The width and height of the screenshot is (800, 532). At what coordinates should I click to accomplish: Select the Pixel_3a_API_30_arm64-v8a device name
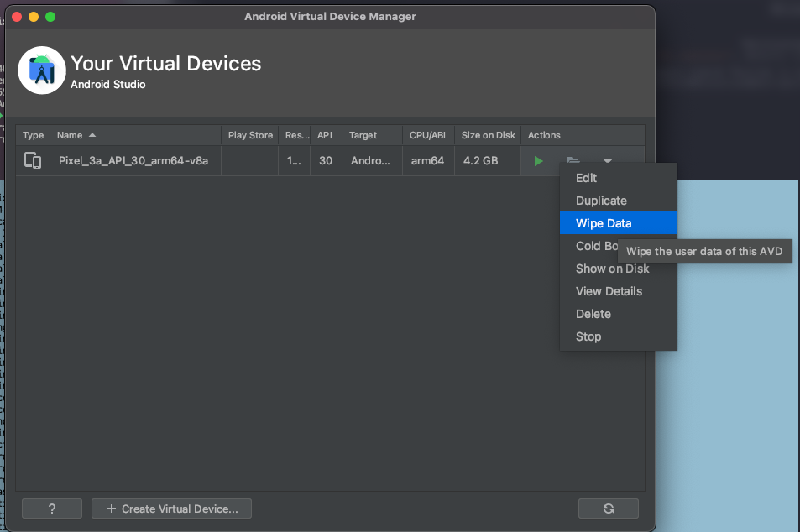tap(133, 160)
